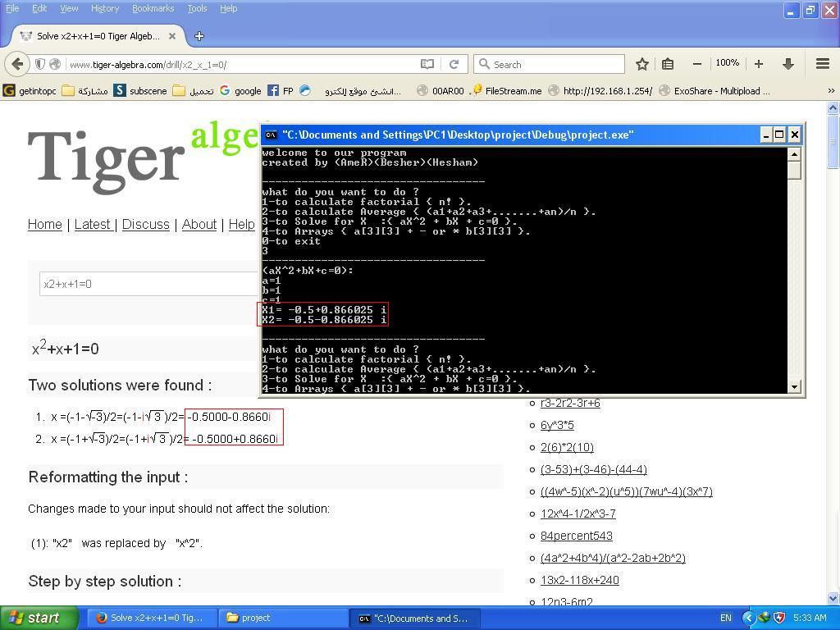This screenshot has height=630, width=840.
Task: Expand hidden system tray icons arrow
Action: coord(748,618)
